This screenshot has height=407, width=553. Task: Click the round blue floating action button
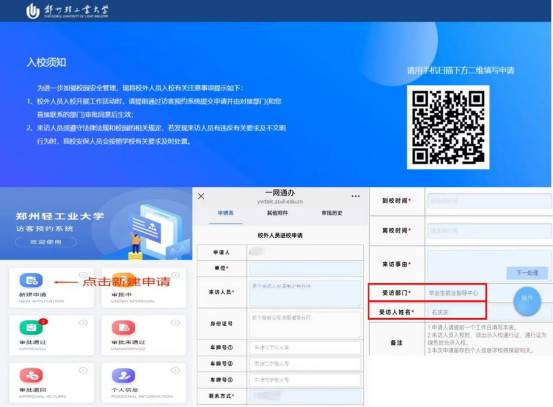tap(527, 301)
